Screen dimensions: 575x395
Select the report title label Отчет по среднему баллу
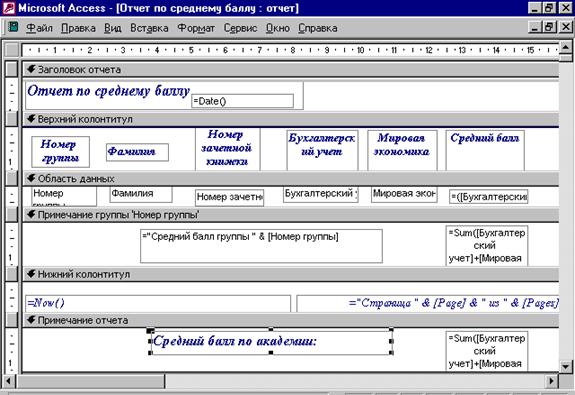108,91
